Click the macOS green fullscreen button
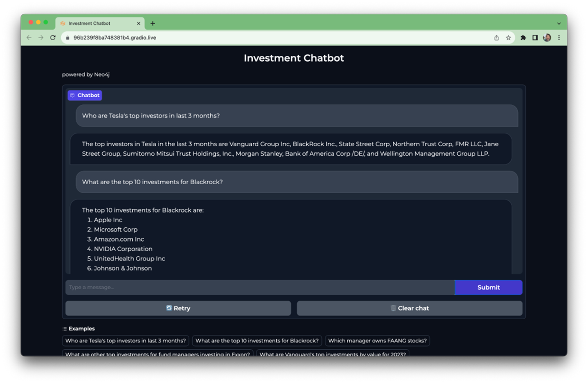Image resolution: width=588 pixels, height=384 pixels. click(46, 23)
